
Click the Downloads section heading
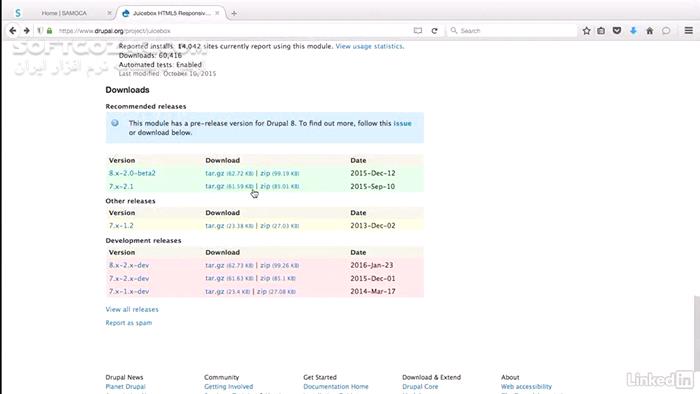coord(127,90)
